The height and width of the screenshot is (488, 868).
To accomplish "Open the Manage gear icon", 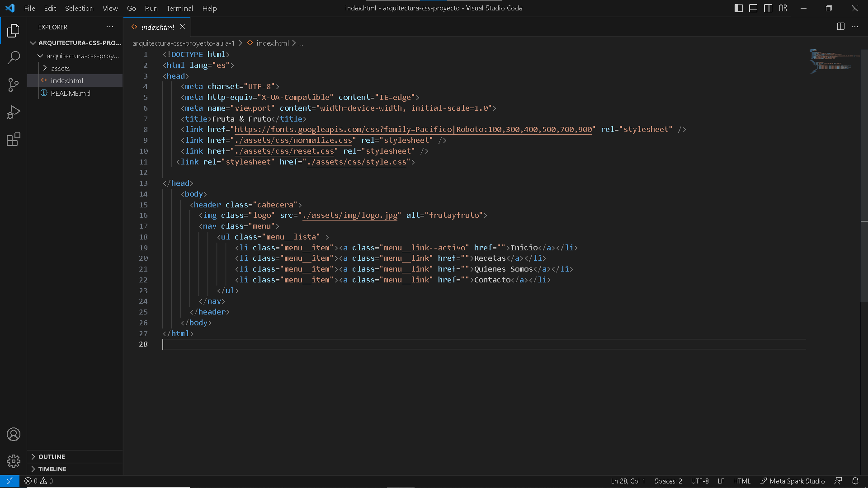I will (x=14, y=461).
